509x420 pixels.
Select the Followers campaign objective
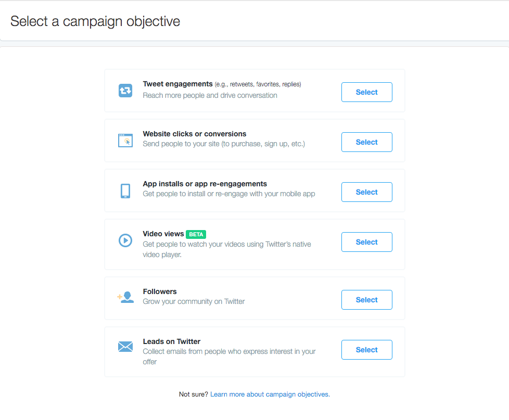coord(367,300)
